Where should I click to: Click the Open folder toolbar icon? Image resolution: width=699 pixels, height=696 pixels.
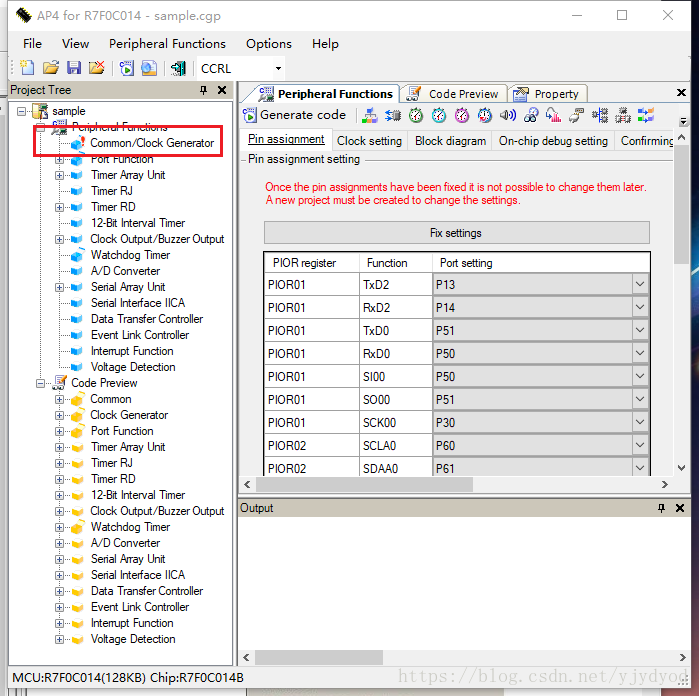[51, 68]
